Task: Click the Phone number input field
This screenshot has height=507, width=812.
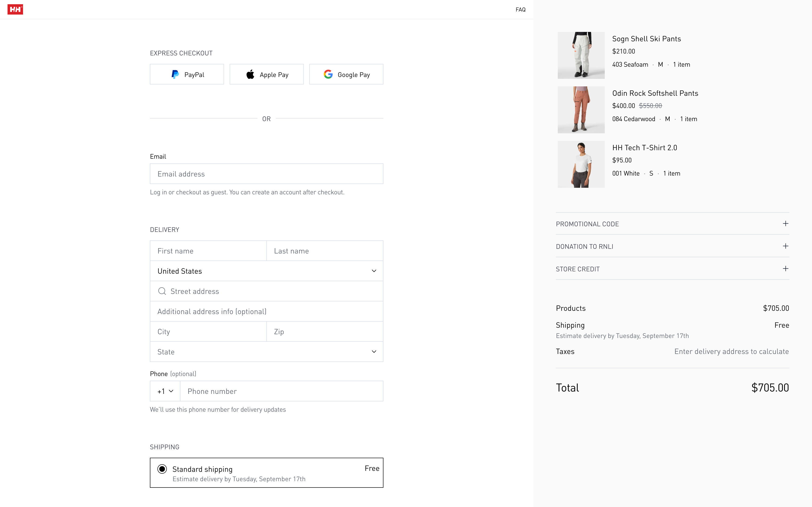Action: pyautogui.click(x=281, y=391)
